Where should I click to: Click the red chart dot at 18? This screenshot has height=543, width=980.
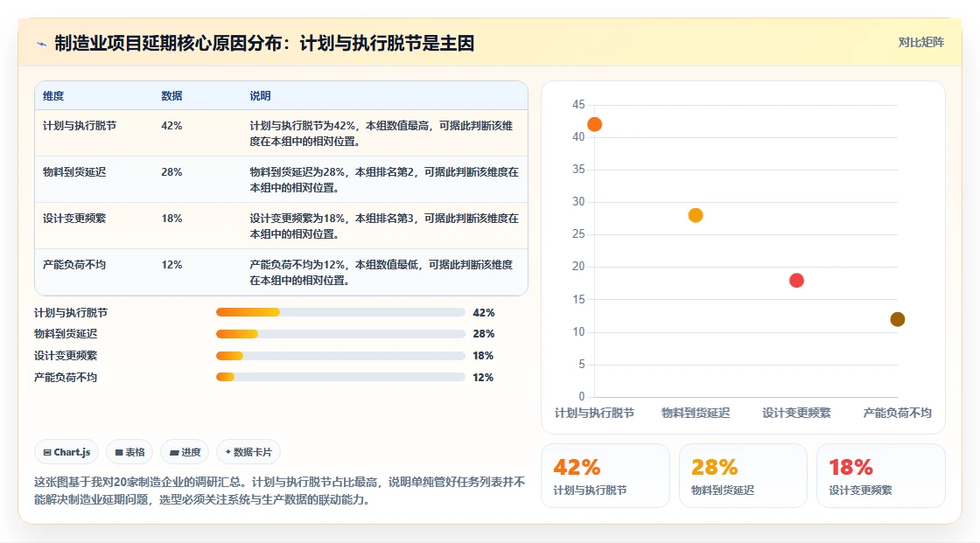click(796, 280)
